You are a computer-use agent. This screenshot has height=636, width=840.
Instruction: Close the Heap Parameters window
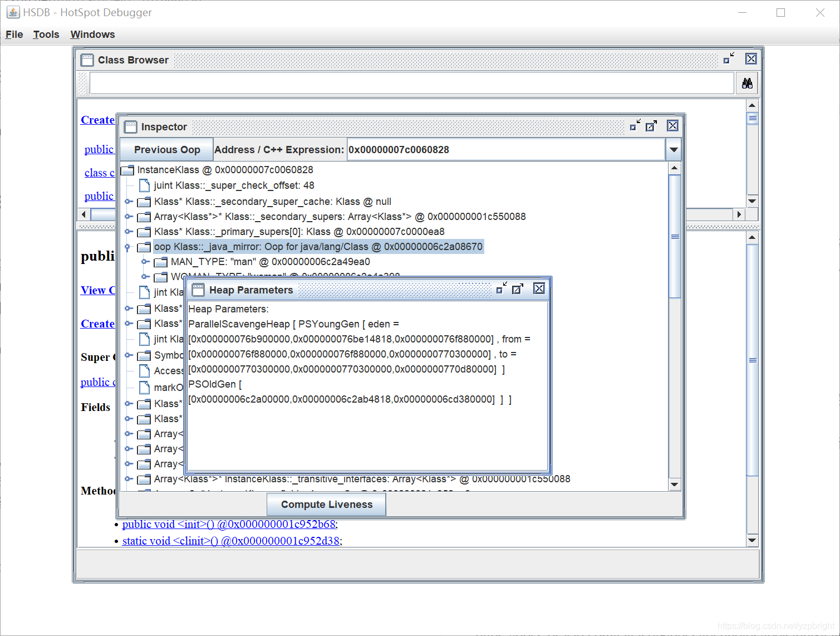[539, 288]
